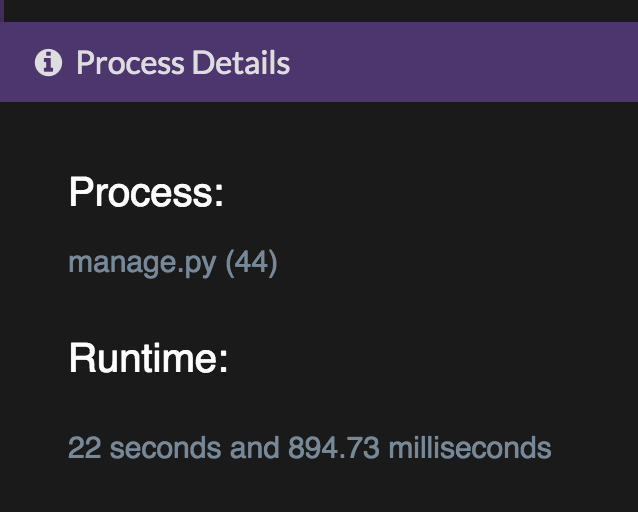Image resolution: width=638 pixels, height=512 pixels.
Task: Click the dark strip above the header
Action: [x=320, y=10]
